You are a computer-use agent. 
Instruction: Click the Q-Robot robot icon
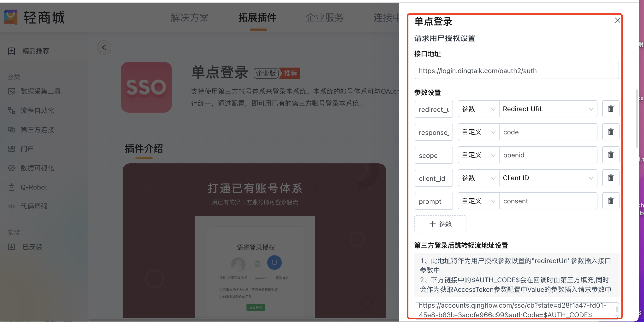click(x=12, y=187)
